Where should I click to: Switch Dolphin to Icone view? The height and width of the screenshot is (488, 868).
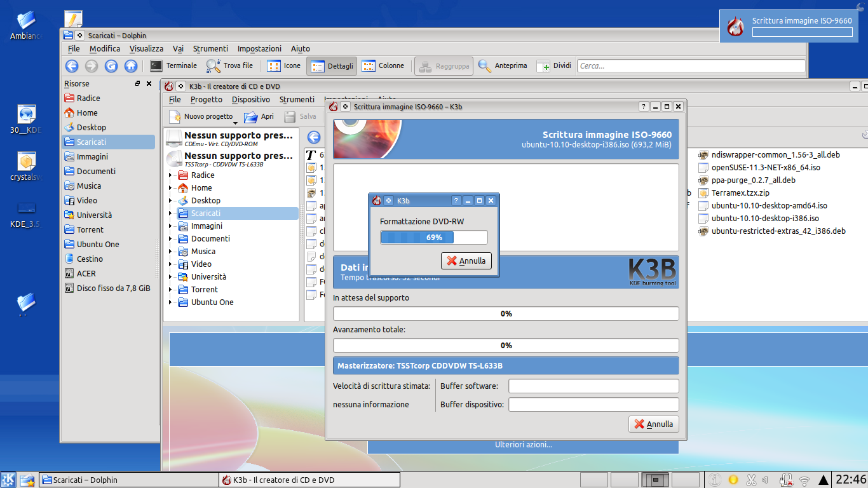pyautogui.click(x=284, y=65)
